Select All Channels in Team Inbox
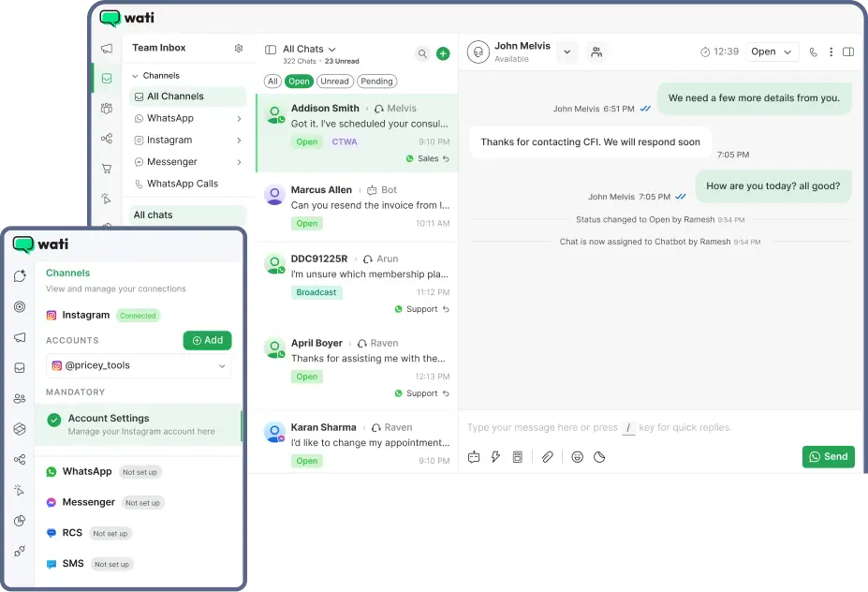Screen dimensions: 868x592 coord(188,96)
